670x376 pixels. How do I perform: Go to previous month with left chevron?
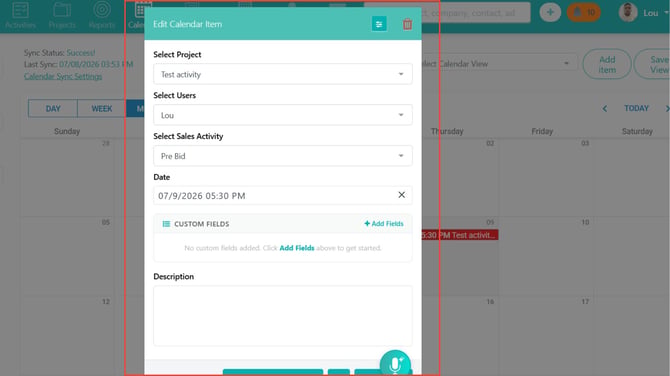(x=605, y=109)
